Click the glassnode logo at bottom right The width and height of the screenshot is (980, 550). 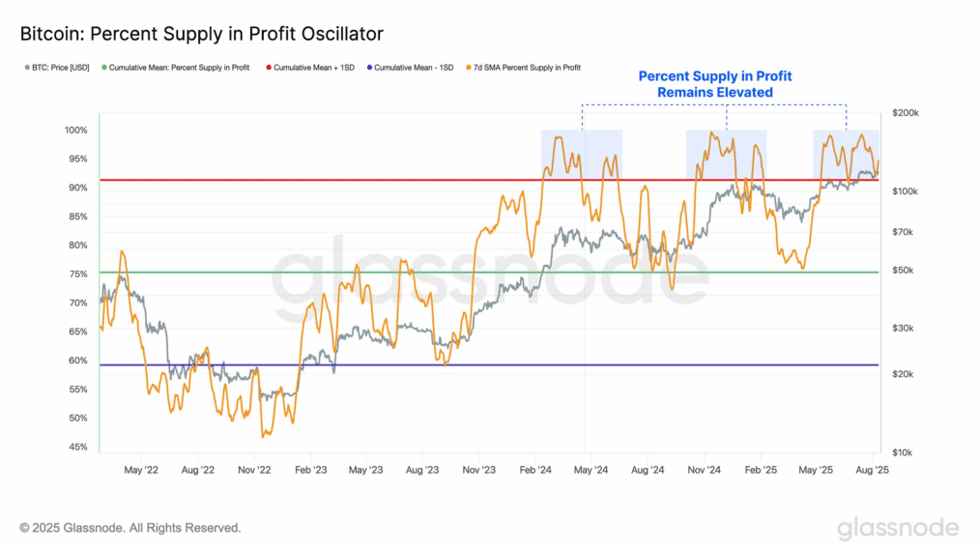click(x=898, y=528)
